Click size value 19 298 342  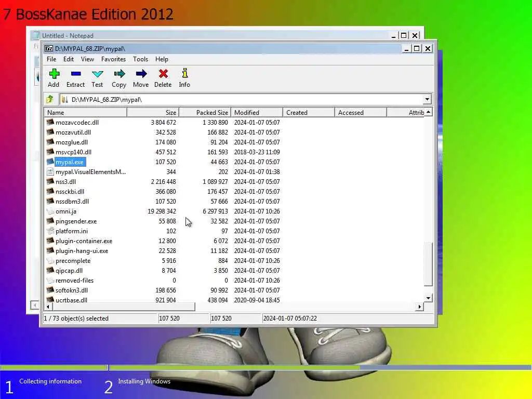(x=162, y=211)
